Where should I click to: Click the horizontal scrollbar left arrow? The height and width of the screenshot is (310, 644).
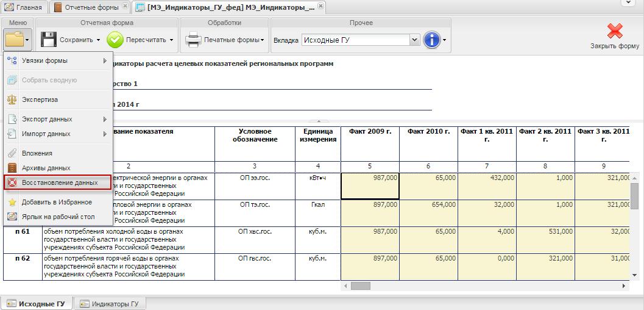(x=345, y=286)
